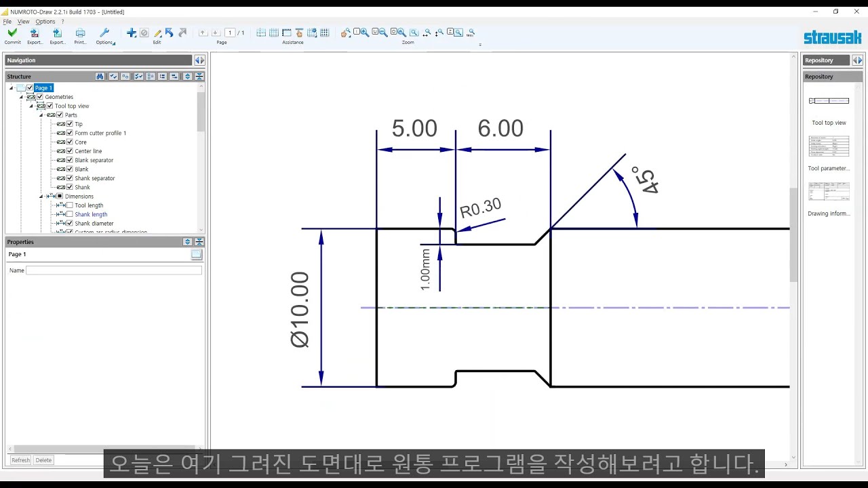
Task: Open the Options menu in the menu bar
Action: (x=45, y=22)
